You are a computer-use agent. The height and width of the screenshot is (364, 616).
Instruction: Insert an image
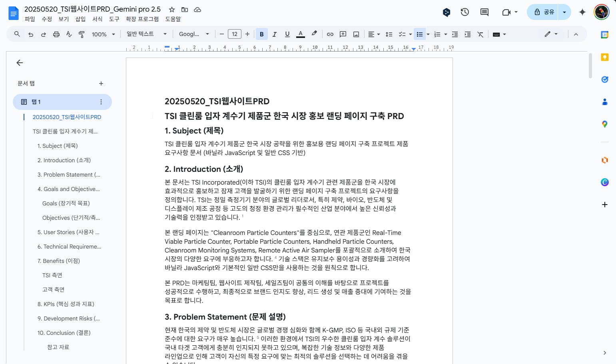pos(356,34)
